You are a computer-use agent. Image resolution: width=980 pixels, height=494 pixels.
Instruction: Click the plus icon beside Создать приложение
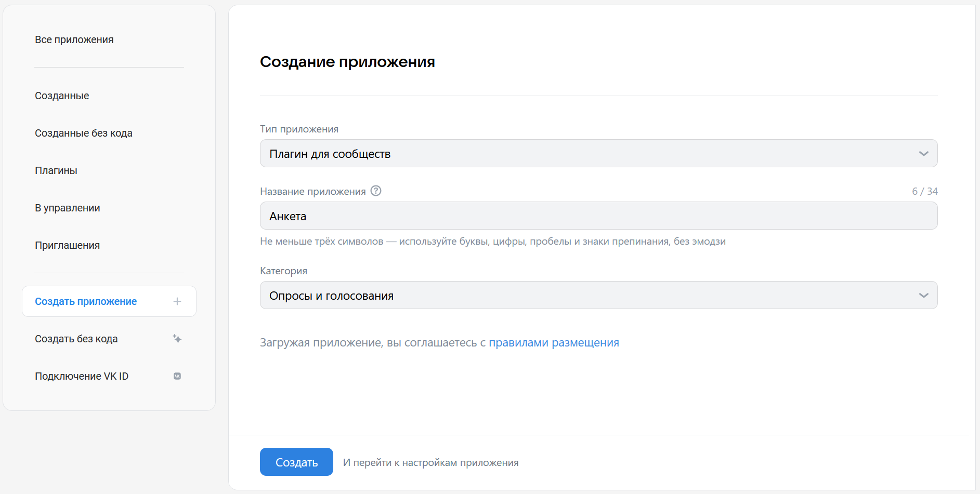(x=177, y=301)
